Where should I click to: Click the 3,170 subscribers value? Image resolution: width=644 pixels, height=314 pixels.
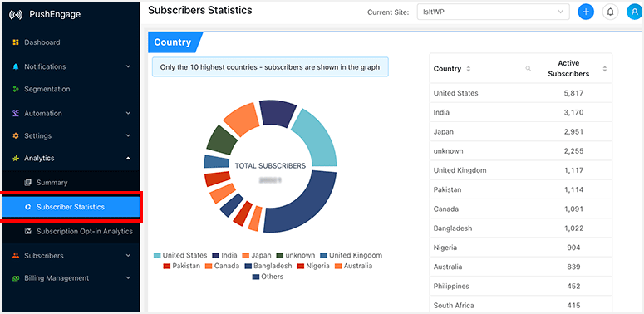tap(573, 112)
